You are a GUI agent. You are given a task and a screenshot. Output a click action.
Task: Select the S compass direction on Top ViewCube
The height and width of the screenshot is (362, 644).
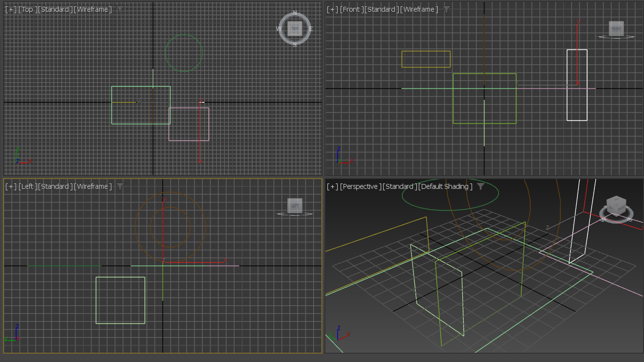click(x=295, y=45)
